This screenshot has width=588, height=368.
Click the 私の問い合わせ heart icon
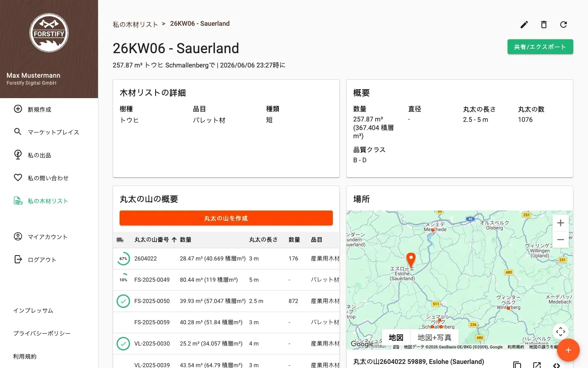point(18,177)
